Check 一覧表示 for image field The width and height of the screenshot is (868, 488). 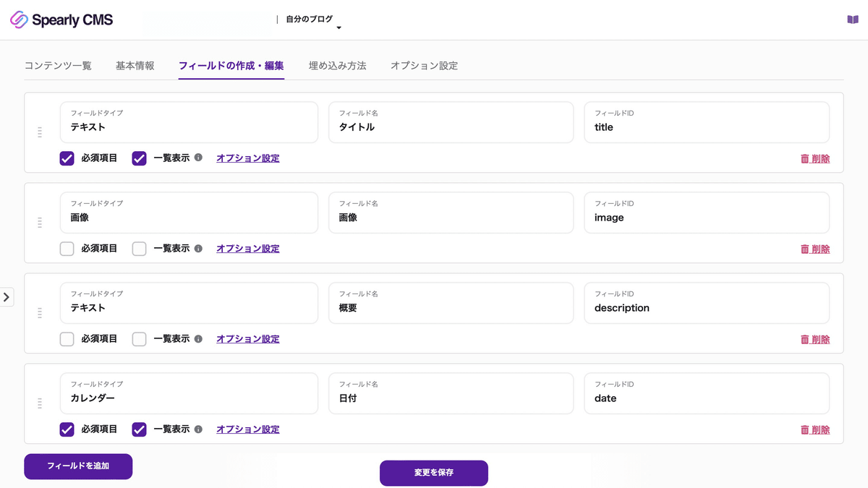[x=140, y=249]
